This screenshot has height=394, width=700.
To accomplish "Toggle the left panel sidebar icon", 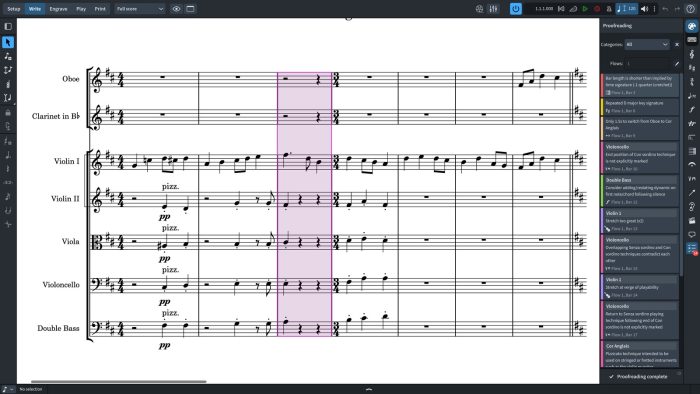I will coord(8,26).
